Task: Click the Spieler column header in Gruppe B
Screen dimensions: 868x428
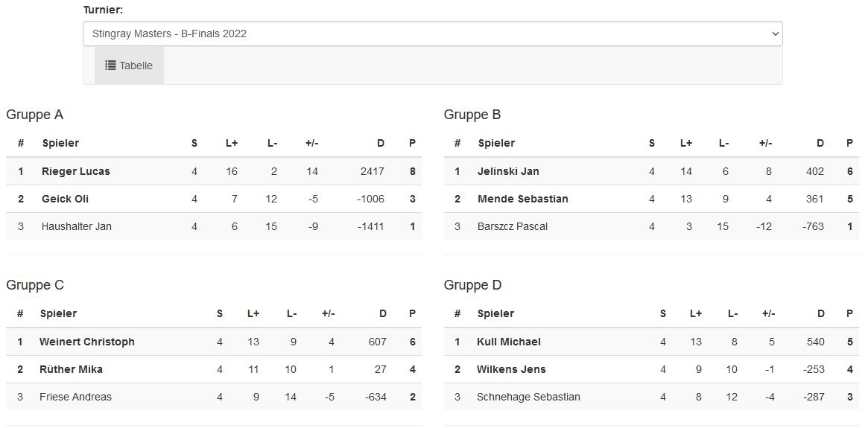Action: (x=496, y=143)
